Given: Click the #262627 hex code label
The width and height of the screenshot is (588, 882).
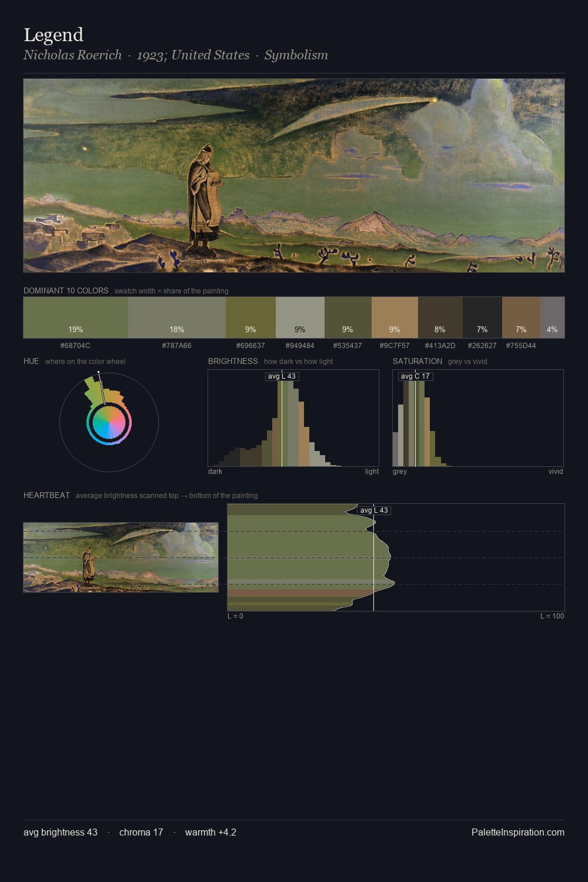Looking at the screenshot, I should [482, 346].
